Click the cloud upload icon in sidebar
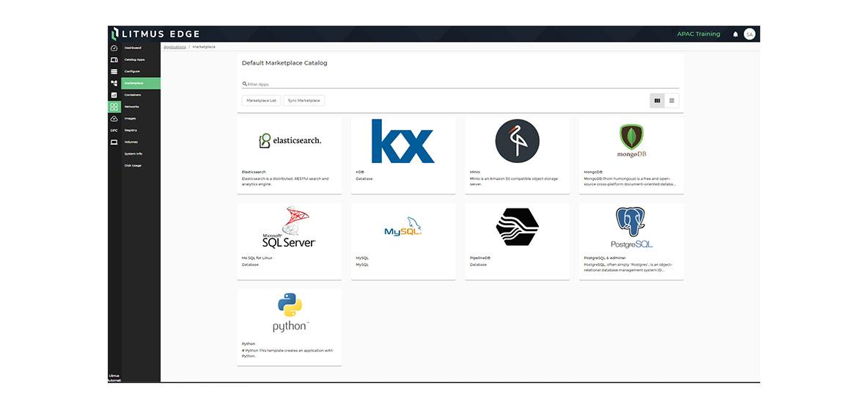The height and width of the screenshot is (411, 868). click(x=114, y=119)
